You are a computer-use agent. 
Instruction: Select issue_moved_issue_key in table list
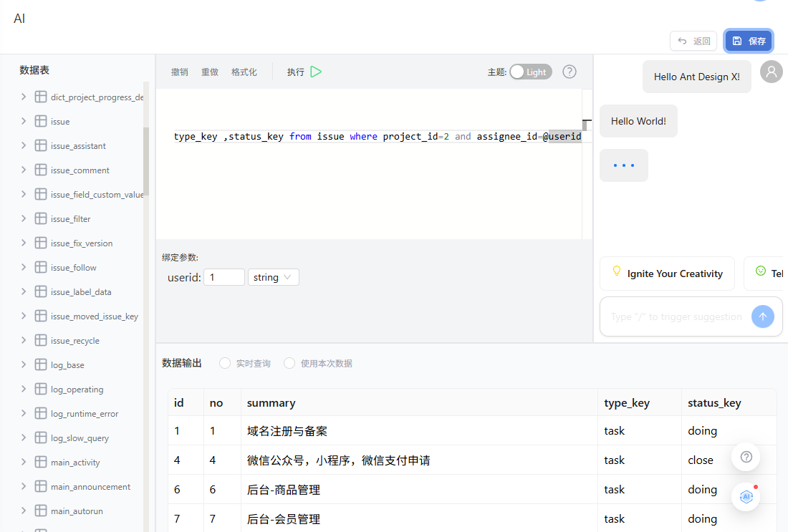[95, 316]
